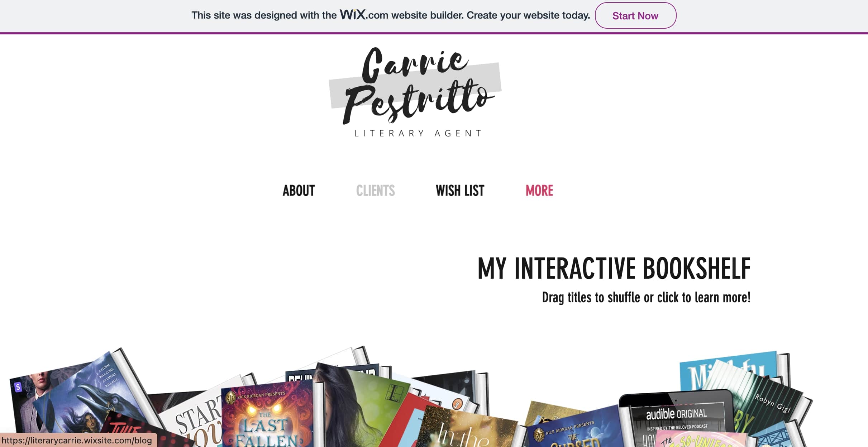Go to the CLIENTS page
868x447 pixels.
point(375,191)
